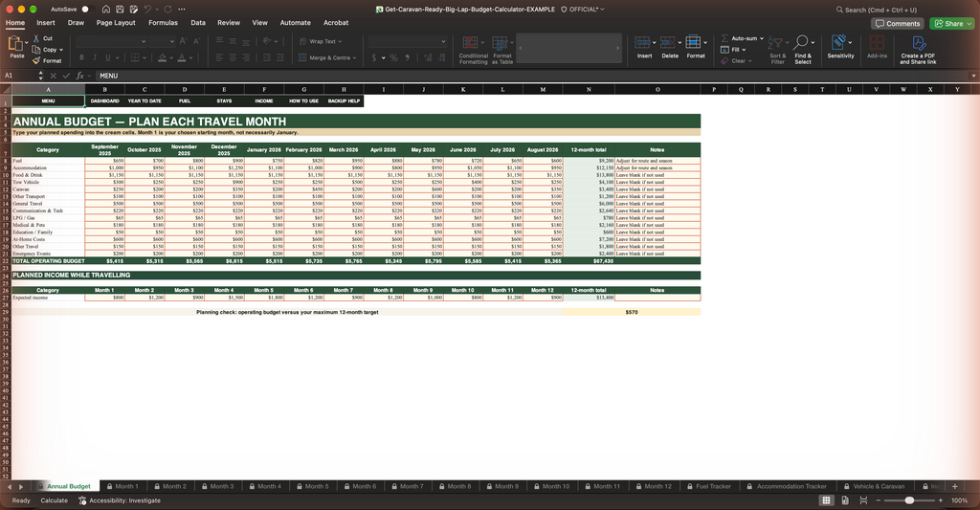Click the BACKUP HELP navigation button

(x=344, y=100)
